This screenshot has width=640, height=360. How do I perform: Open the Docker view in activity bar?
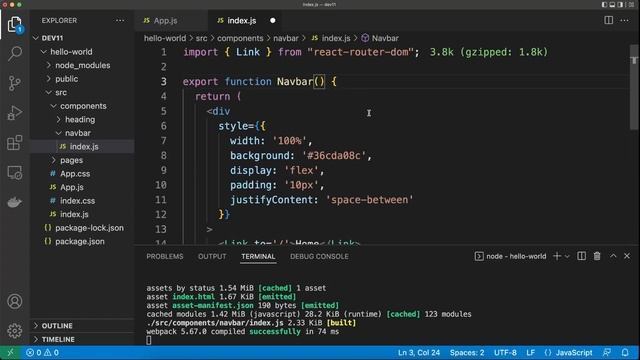15,202
